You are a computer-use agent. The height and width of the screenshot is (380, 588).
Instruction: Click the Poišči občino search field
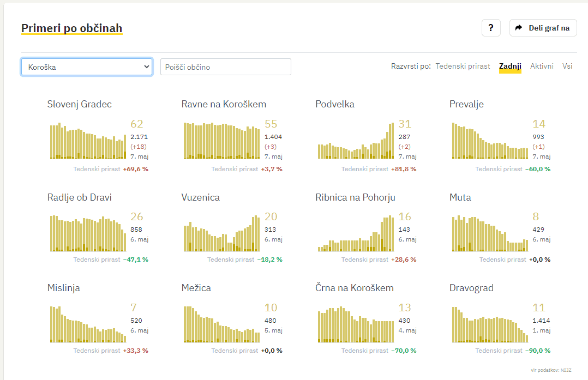pos(225,67)
